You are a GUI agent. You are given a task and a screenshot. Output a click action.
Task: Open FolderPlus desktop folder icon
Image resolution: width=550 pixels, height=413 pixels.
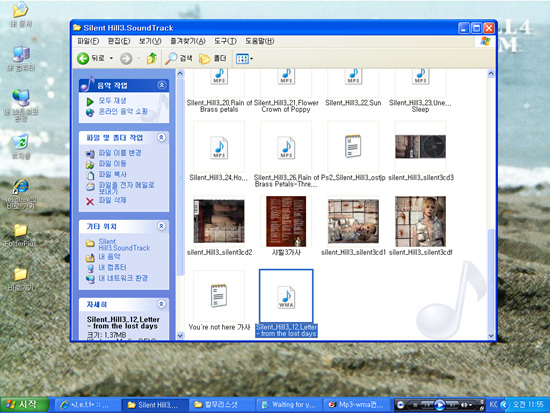[20, 234]
